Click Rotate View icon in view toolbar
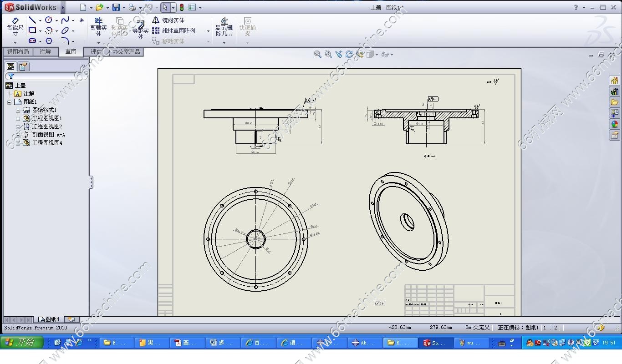This screenshot has height=364, width=622. tap(349, 54)
